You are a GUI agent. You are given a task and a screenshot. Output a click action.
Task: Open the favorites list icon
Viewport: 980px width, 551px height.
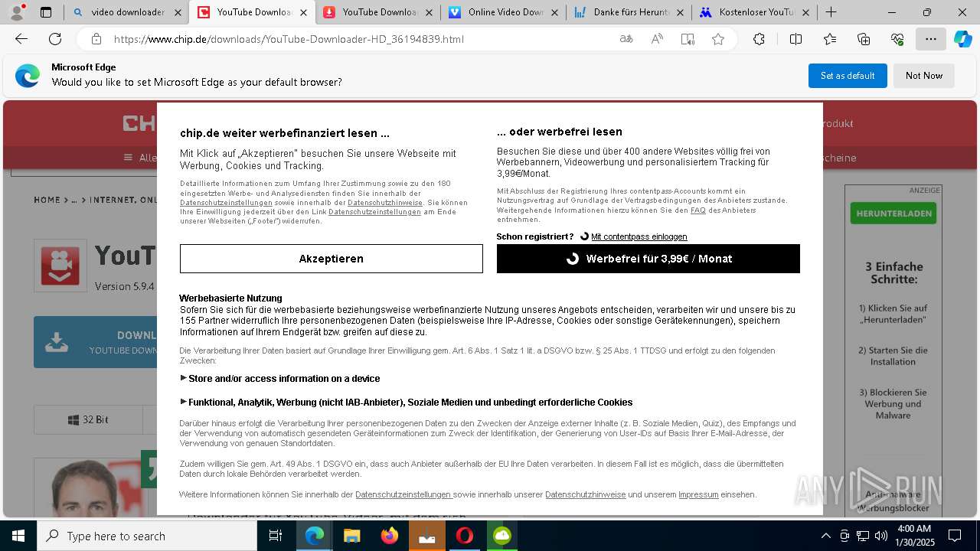(x=830, y=39)
